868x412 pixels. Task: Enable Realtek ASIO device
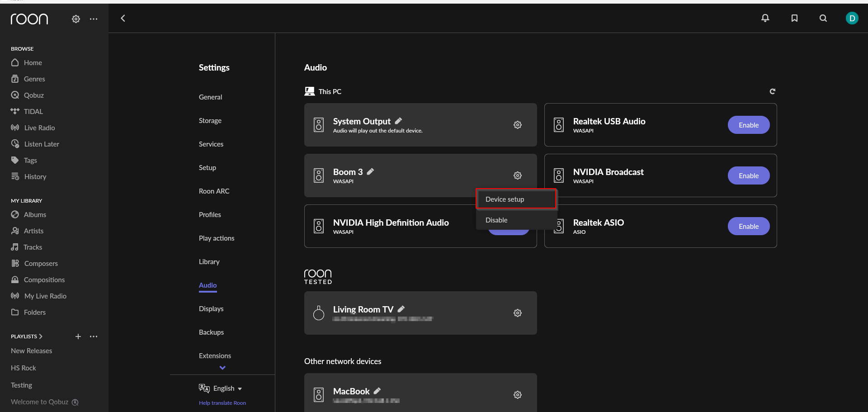coord(749,226)
